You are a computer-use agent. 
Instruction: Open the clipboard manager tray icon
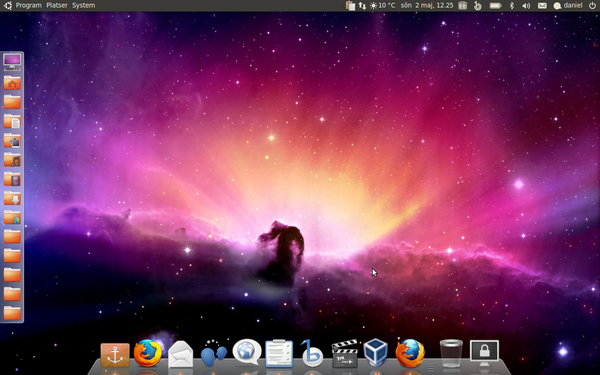350,5
